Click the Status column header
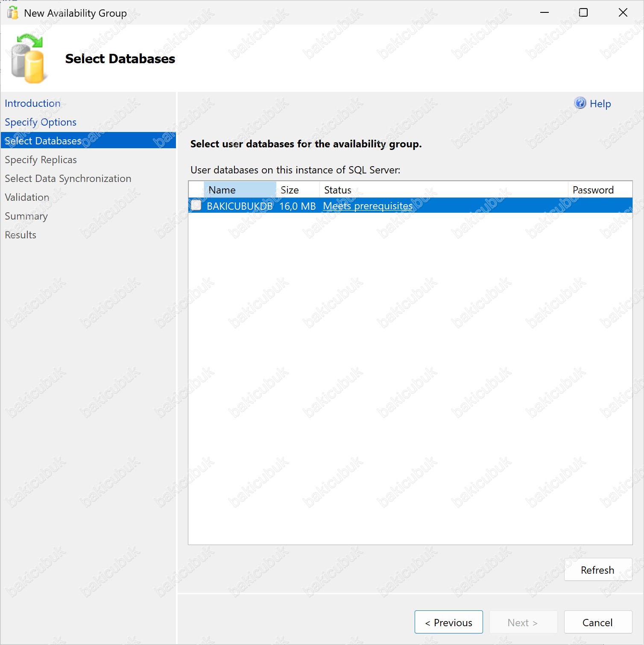644x645 pixels. point(443,190)
